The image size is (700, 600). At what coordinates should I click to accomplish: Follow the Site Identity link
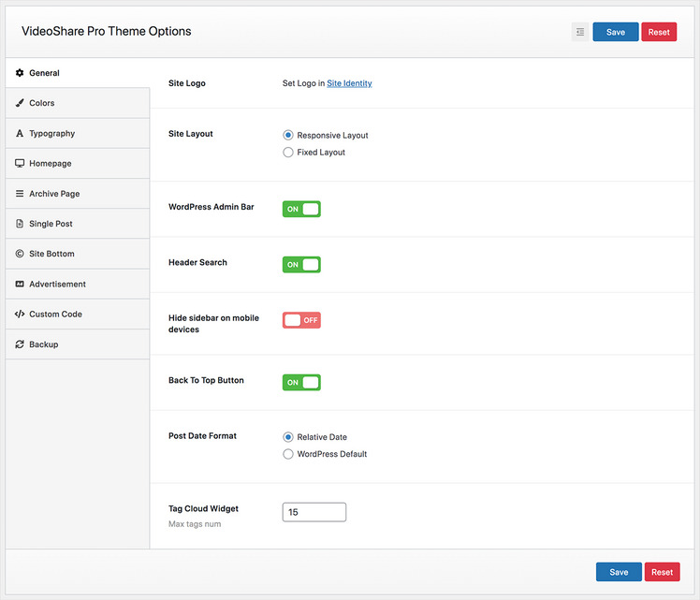(x=349, y=83)
